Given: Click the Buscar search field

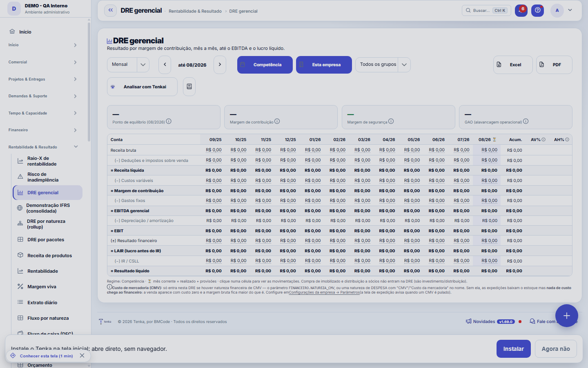Looking at the screenshot, I should point(486,10).
